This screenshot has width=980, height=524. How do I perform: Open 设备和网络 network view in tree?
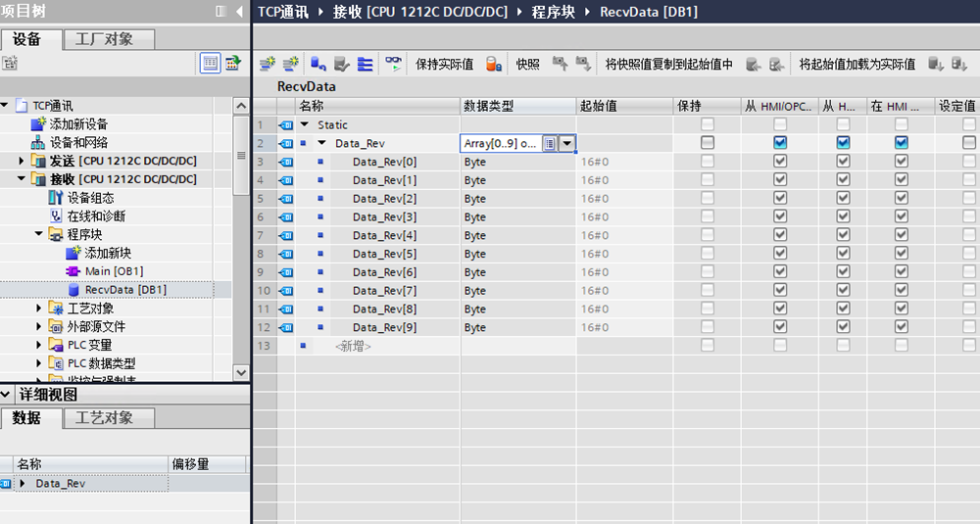(x=78, y=142)
